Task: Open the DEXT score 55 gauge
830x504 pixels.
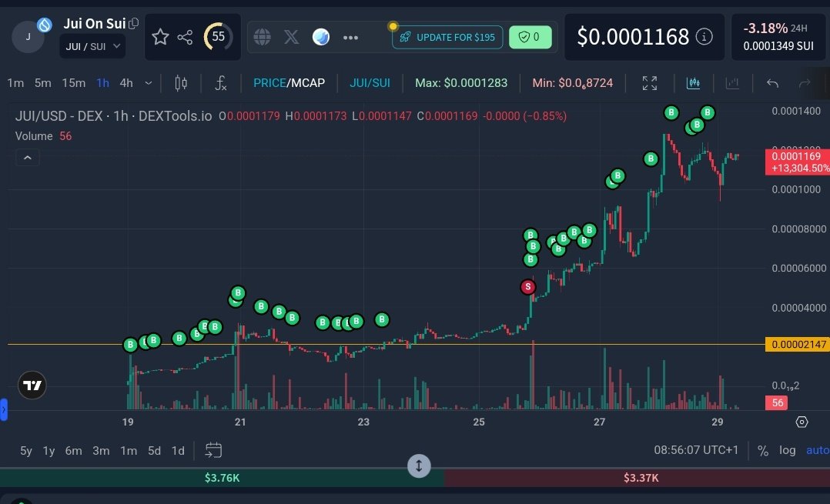Action: pyautogui.click(x=218, y=36)
